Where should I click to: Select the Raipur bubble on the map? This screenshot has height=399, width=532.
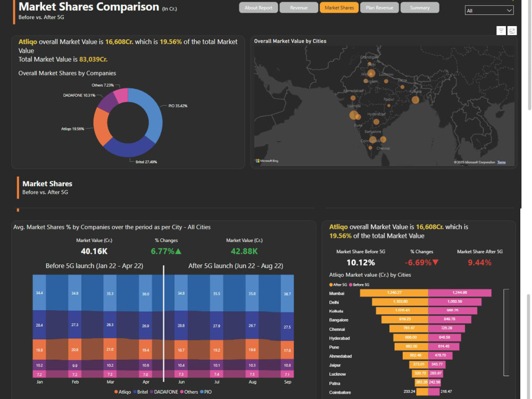click(x=389, y=105)
